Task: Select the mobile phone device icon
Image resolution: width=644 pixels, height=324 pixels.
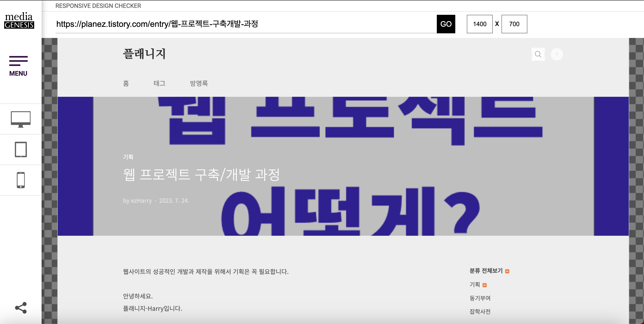Action: [x=21, y=180]
